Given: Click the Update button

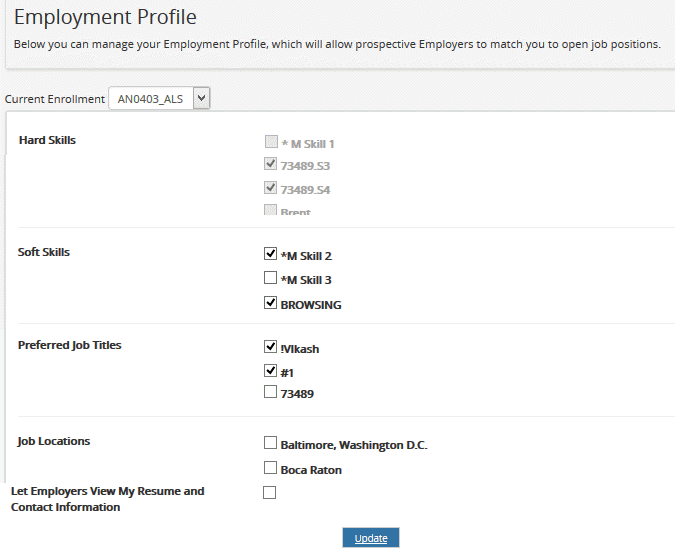Looking at the screenshot, I should pyautogui.click(x=371, y=538).
